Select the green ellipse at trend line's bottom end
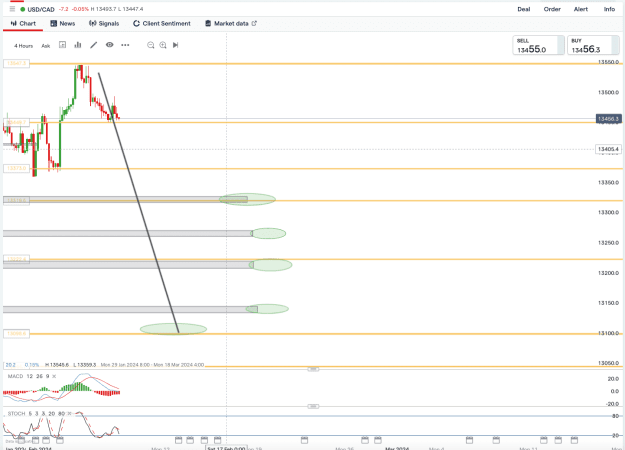Viewport: 625px width, 450px height. point(173,329)
